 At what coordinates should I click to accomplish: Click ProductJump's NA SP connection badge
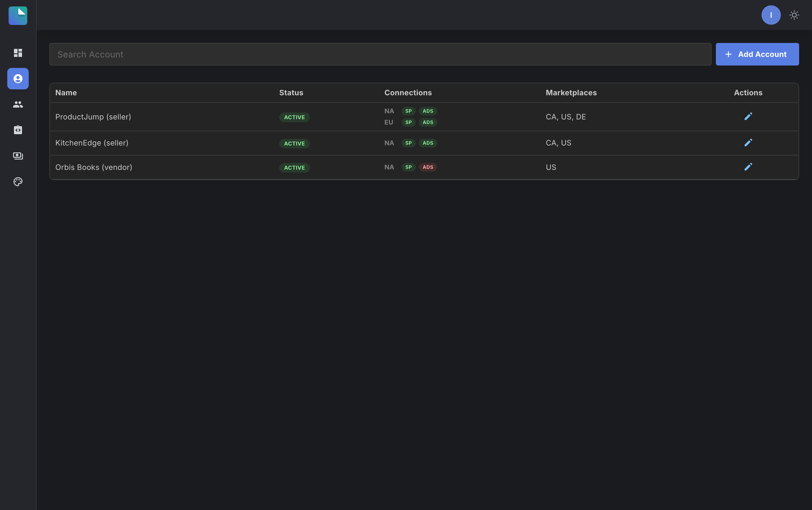[x=408, y=111]
